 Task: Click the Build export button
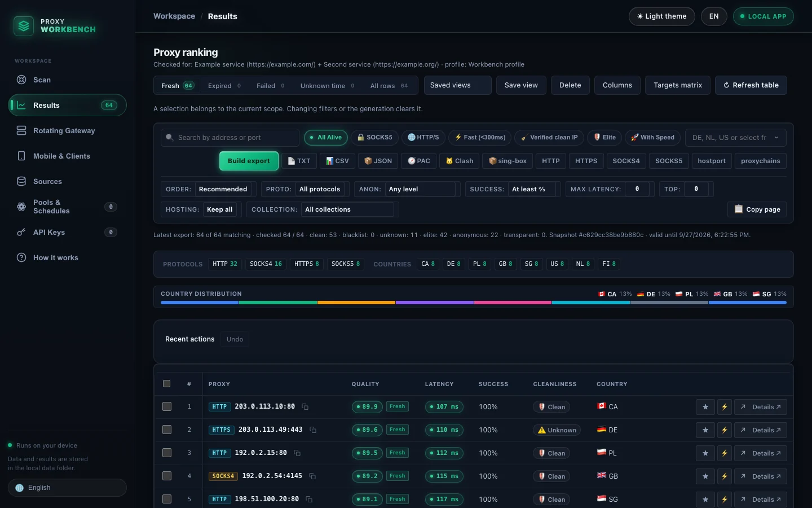(249, 161)
